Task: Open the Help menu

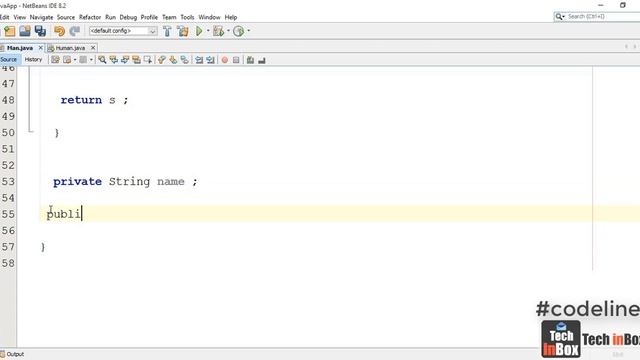Action: click(231, 17)
